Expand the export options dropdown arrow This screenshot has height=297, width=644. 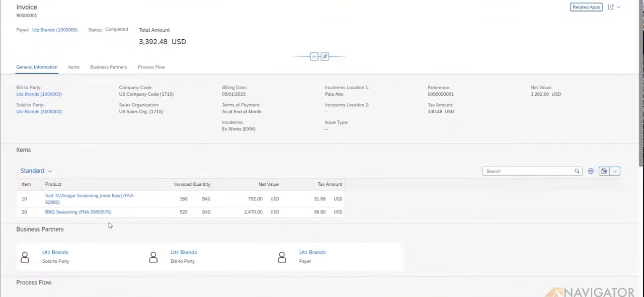click(615, 171)
